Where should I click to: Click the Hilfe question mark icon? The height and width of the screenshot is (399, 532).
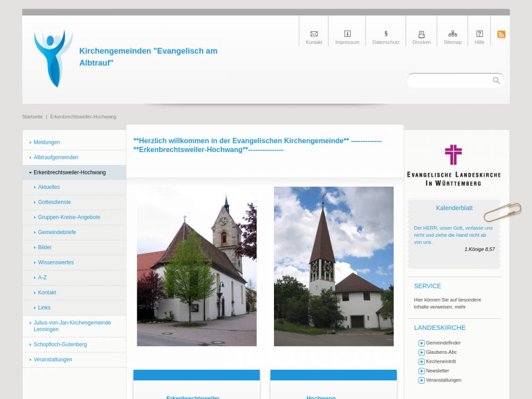tap(479, 34)
